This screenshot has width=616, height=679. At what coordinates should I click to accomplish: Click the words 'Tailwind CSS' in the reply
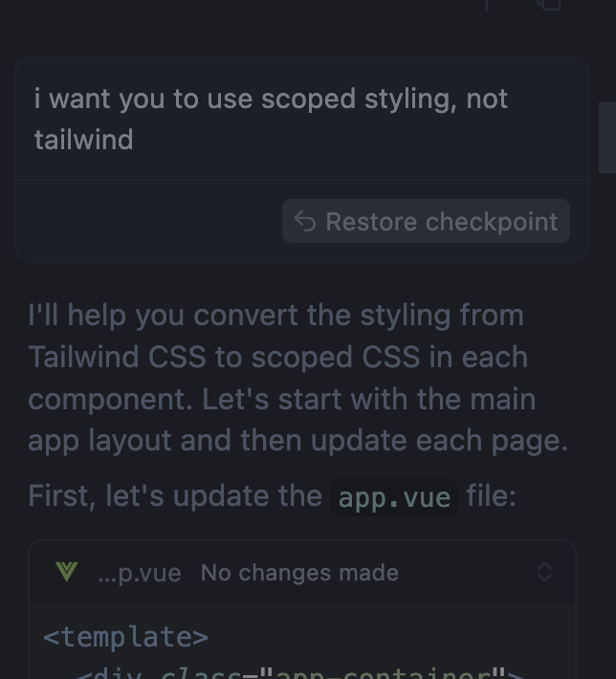coord(117,357)
